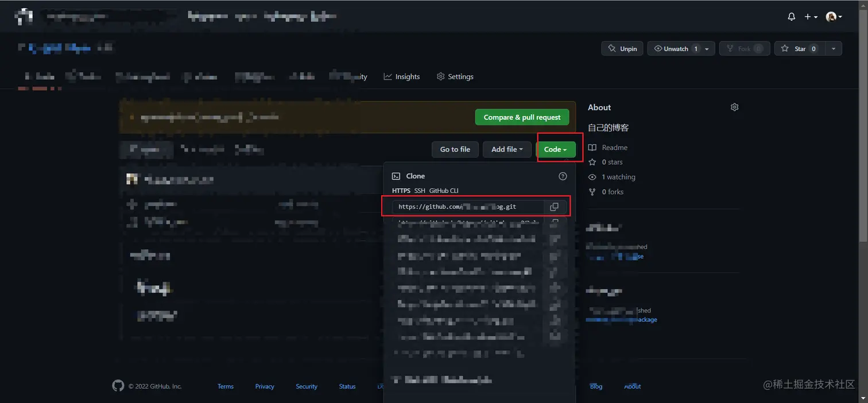Click the HTTPS clone URL field
868x403 pixels.
coord(467,207)
